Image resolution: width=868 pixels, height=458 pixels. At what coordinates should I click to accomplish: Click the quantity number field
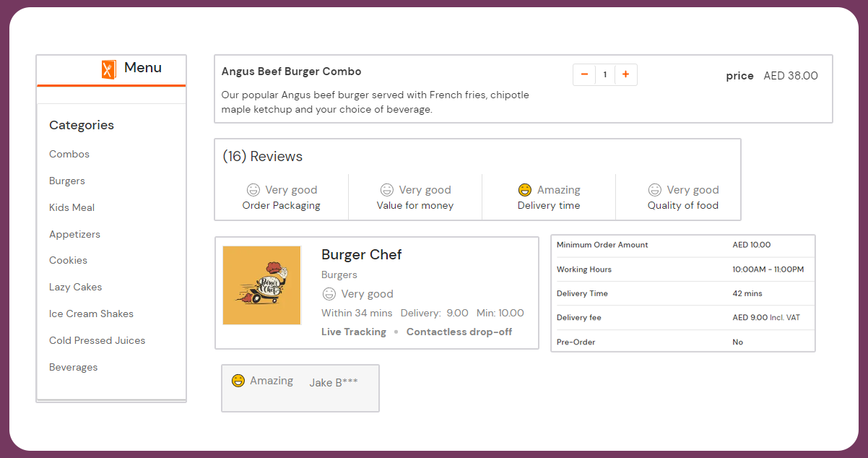point(605,74)
